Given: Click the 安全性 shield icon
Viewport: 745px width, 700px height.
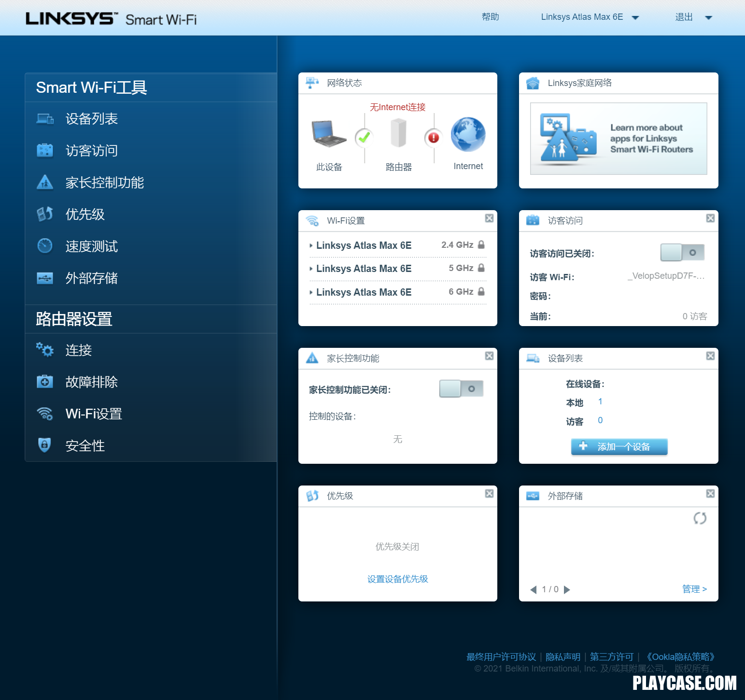Looking at the screenshot, I should point(44,445).
